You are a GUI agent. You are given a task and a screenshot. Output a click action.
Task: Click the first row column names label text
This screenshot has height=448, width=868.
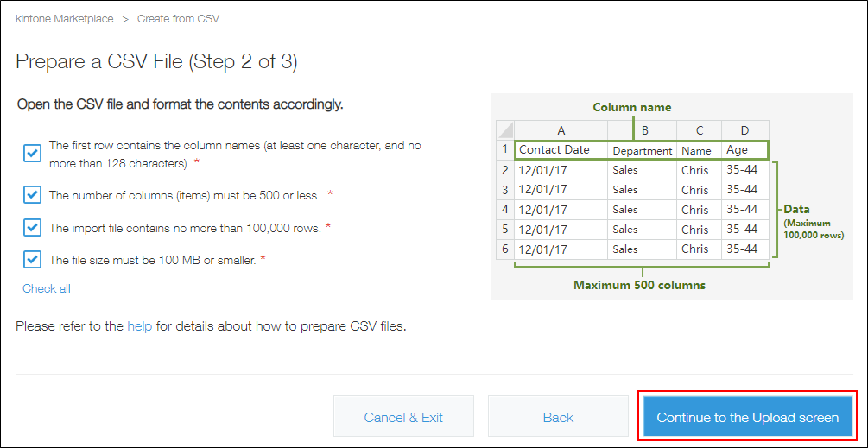click(235, 154)
